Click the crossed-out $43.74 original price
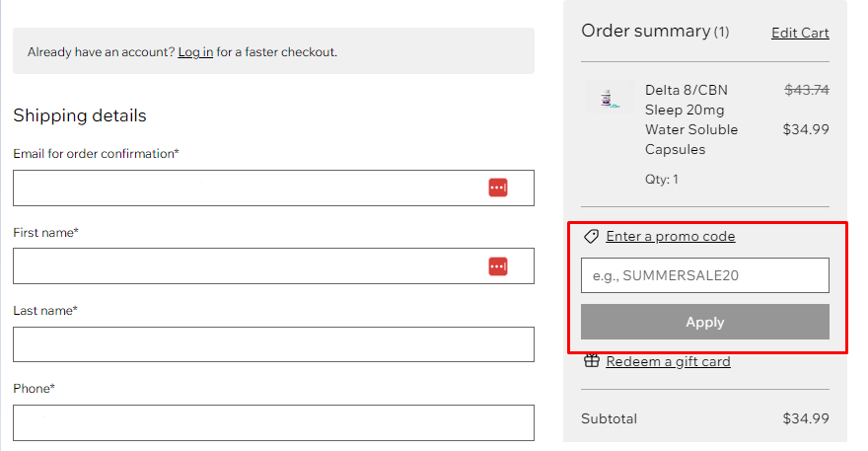Viewport: 868px width, 451px height. pos(806,90)
